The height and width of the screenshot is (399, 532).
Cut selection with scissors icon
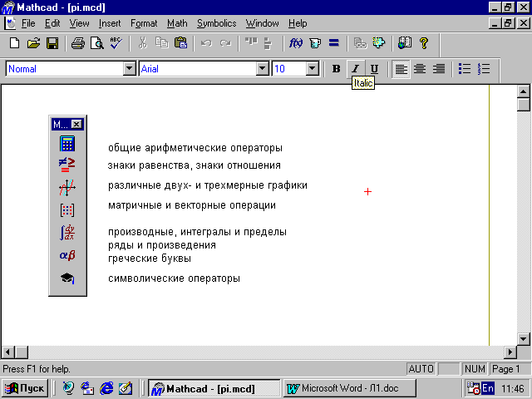[x=143, y=43]
